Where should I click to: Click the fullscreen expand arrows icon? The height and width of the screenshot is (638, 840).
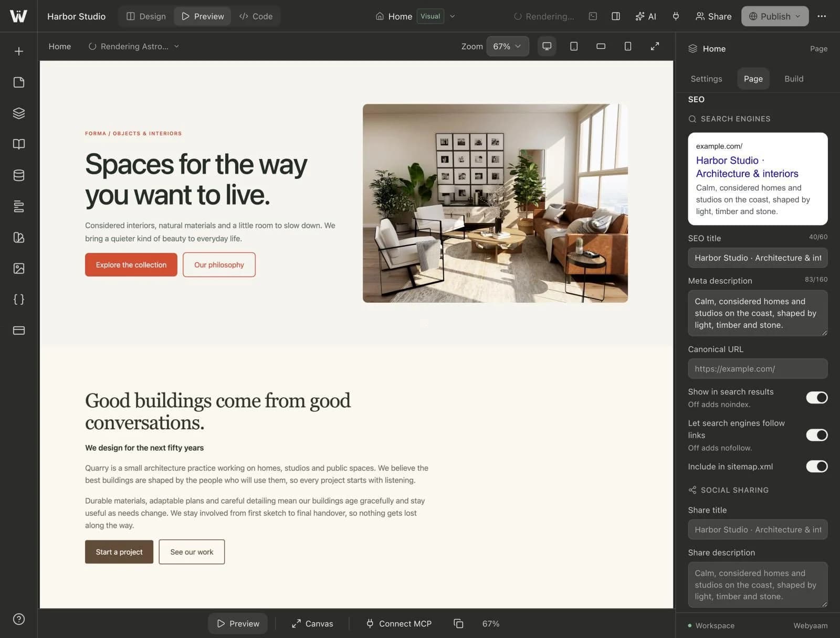[655, 46]
